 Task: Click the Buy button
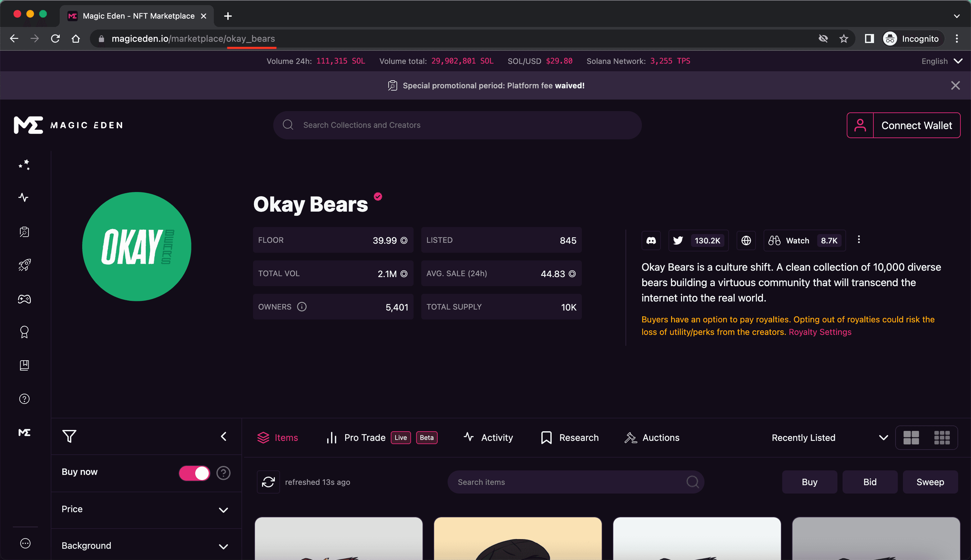[x=809, y=482]
